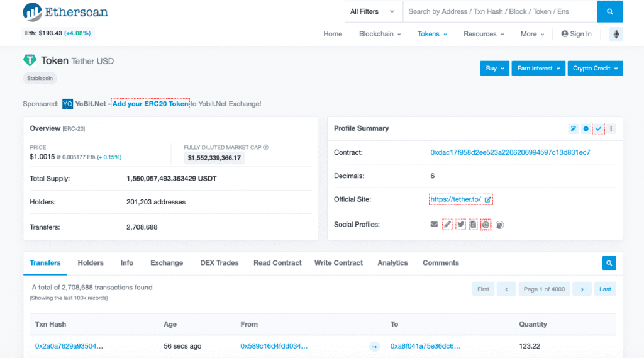The image size is (644, 358).
Task: Switch to the Analytics tab
Action: [x=392, y=263]
